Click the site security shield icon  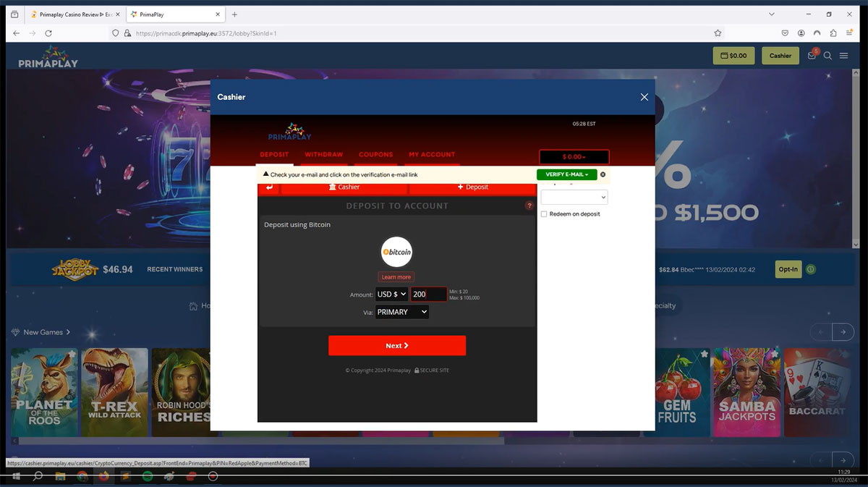115,33
